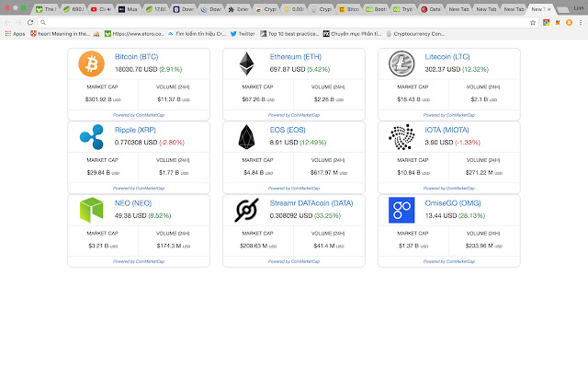The height and width of the screenshot is (368, 588).
Task: Go back with the browser back arrow
Action: pos(7,22)
